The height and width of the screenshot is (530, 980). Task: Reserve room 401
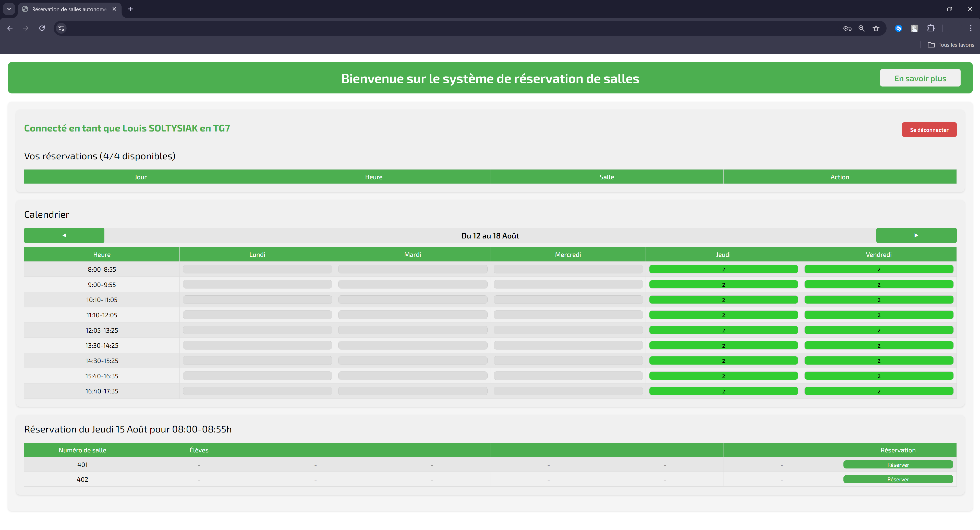click(898, 465)
